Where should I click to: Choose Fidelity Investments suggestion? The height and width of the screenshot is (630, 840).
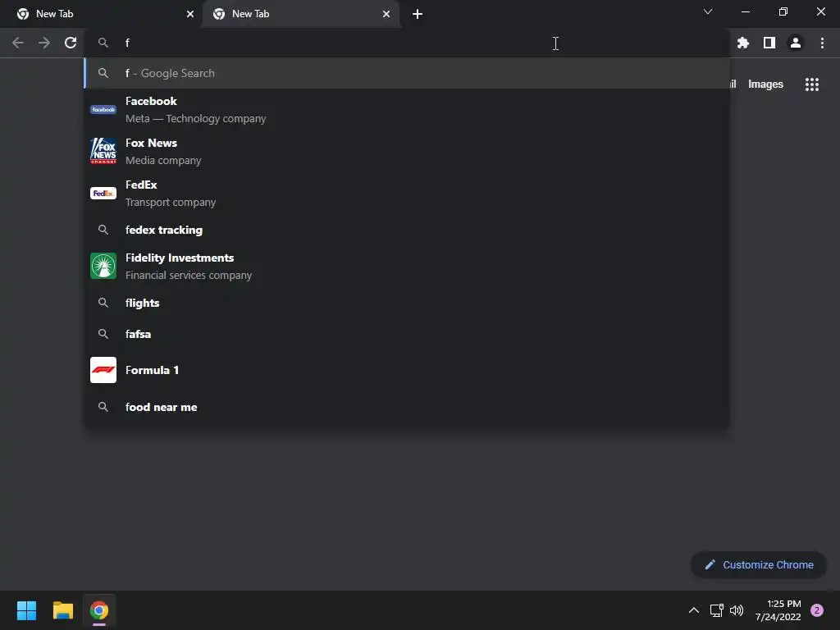click(407, 267)
